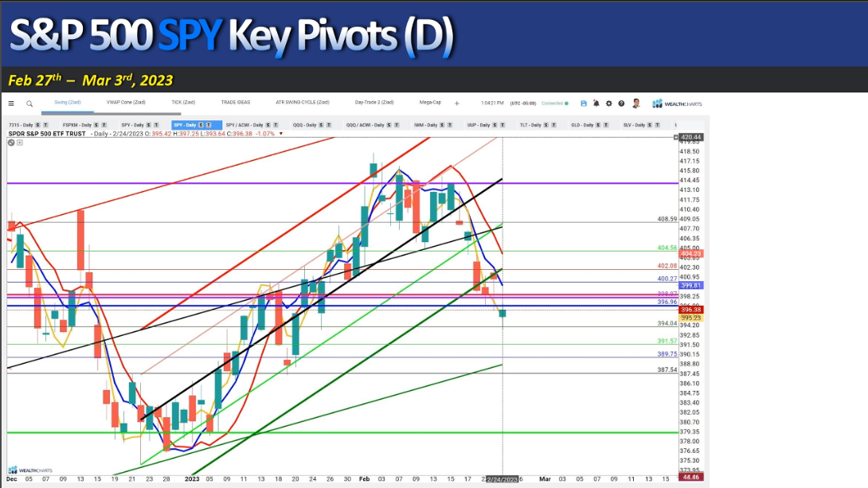Click the plus box icon on chart
868x488 pixels.
pos(20,142)
